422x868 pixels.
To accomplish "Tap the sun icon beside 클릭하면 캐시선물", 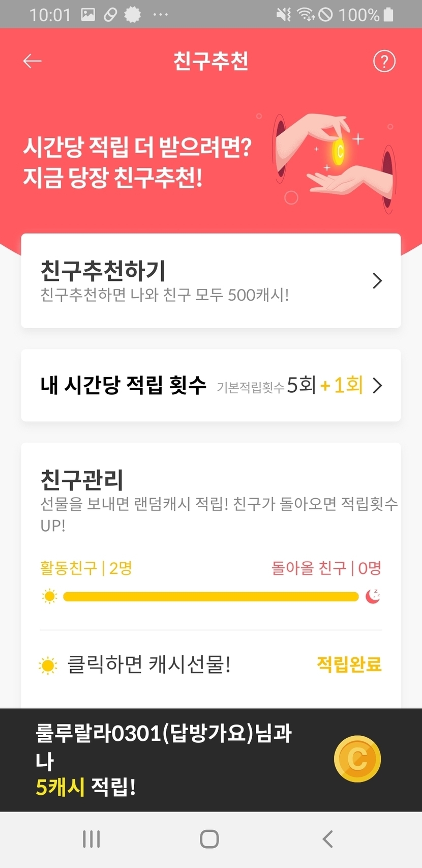I will point(48,665).
